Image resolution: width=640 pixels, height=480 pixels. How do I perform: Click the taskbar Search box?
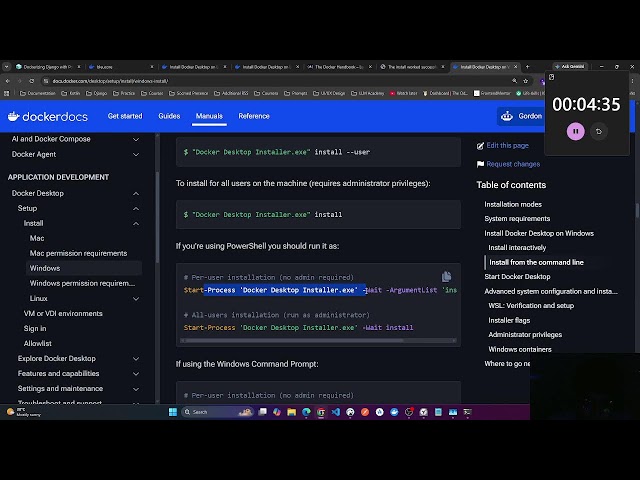(x=217, y=412)
